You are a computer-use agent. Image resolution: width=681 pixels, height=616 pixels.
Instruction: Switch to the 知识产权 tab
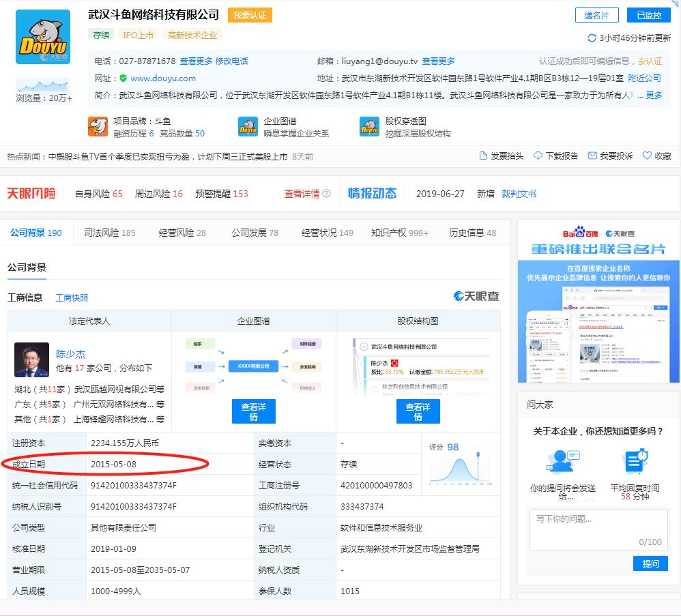[399, 233]
